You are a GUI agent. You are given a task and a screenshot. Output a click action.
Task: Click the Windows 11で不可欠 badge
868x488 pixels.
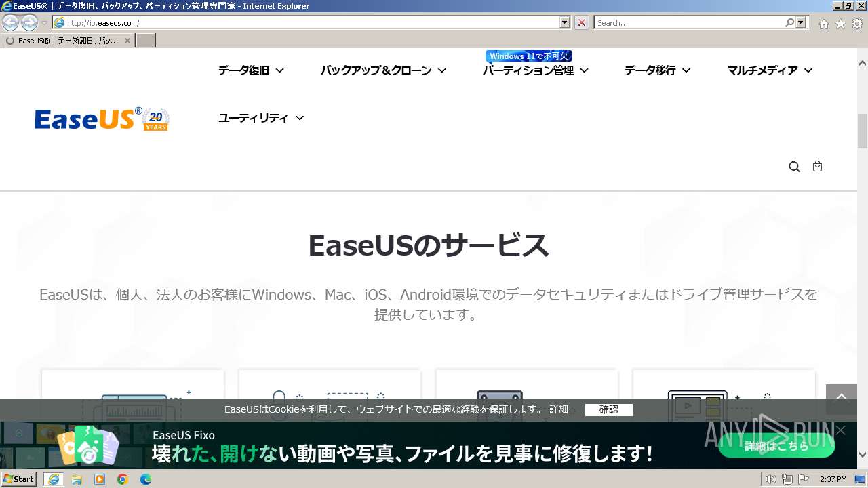(529, 56)
